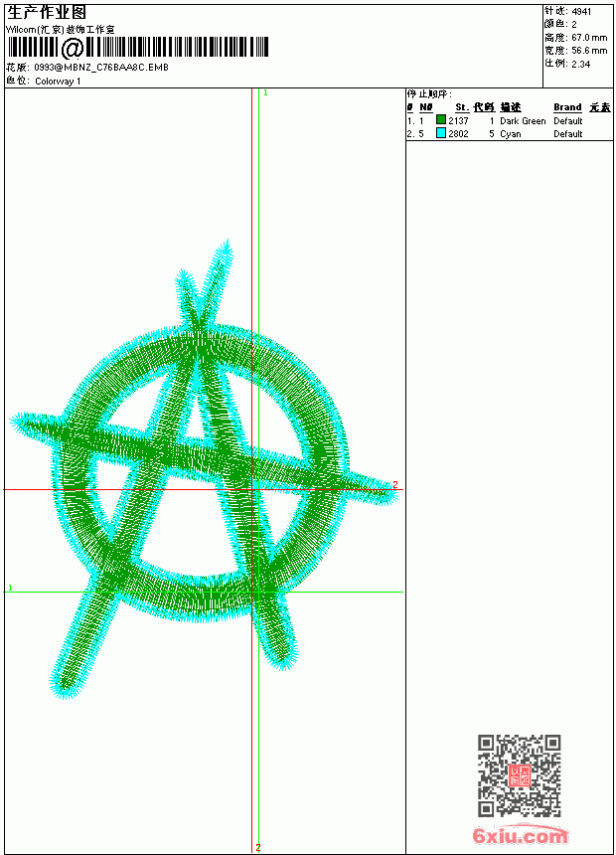
Task: Click the Cyan color swatch
Action: click(x=441, y=133)
